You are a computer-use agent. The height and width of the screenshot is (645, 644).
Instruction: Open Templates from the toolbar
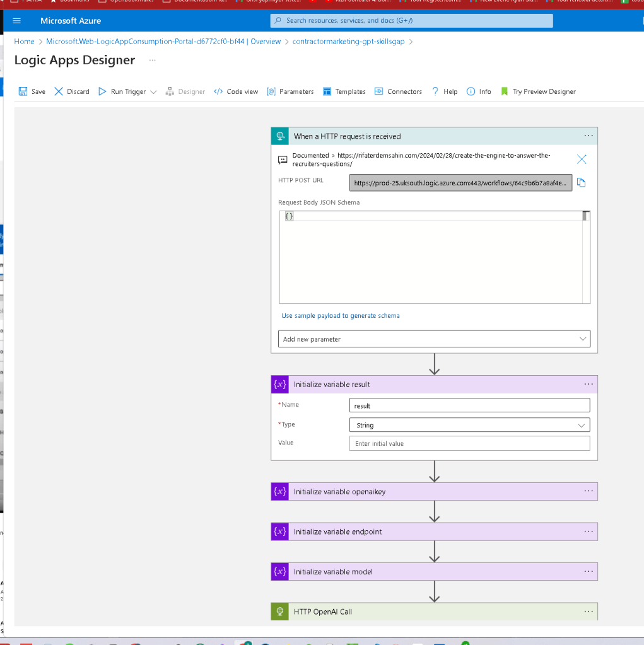344,91
